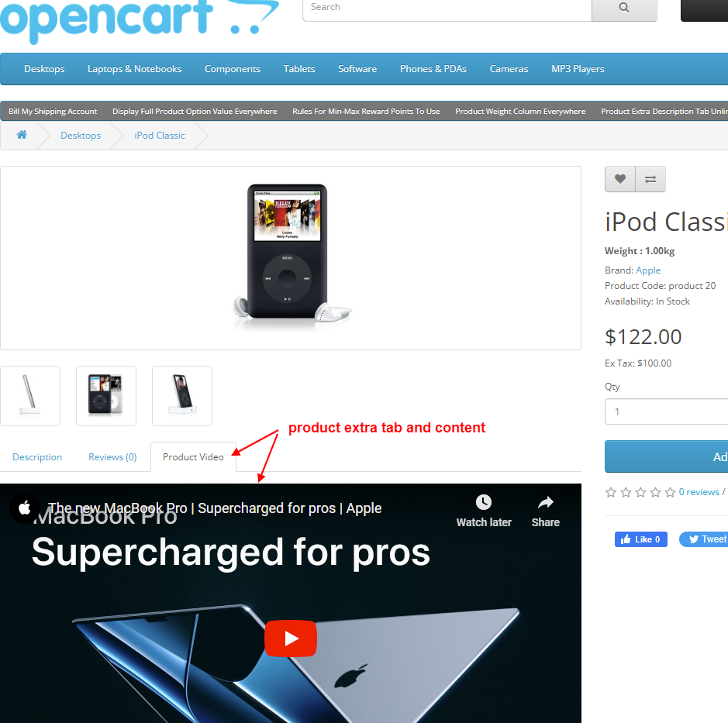Select the two-iPods thumbnail image

[x=106, y=396]
